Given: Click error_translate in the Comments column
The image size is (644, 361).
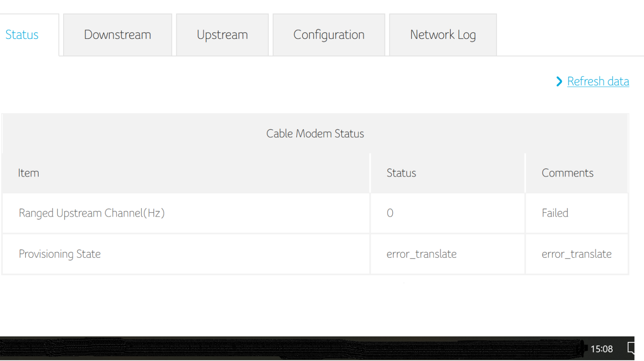Looking at the screenshot, I should point(576,254).
